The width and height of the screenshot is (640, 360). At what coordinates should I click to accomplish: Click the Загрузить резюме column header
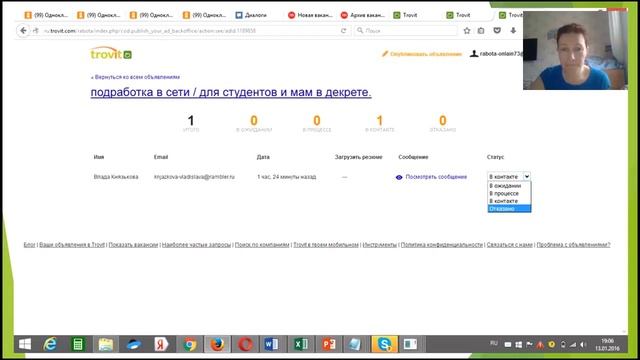click(359, 157)
